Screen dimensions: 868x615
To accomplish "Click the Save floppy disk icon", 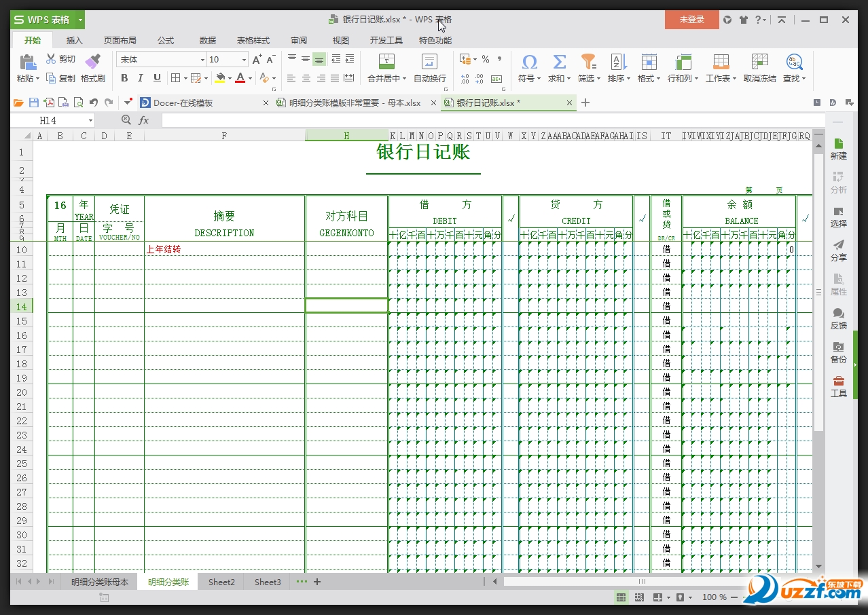I will 33,103.
